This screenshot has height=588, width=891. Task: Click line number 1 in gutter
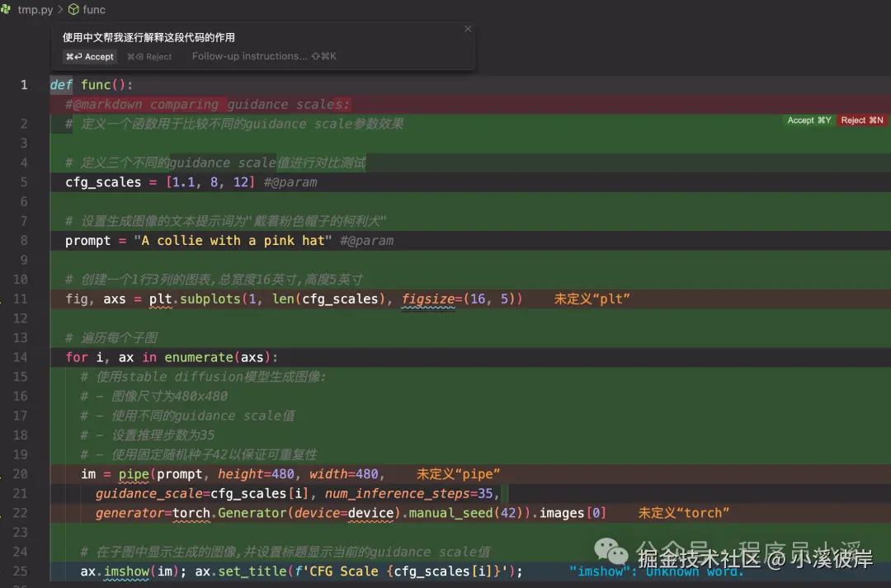(x=24, y=85)
